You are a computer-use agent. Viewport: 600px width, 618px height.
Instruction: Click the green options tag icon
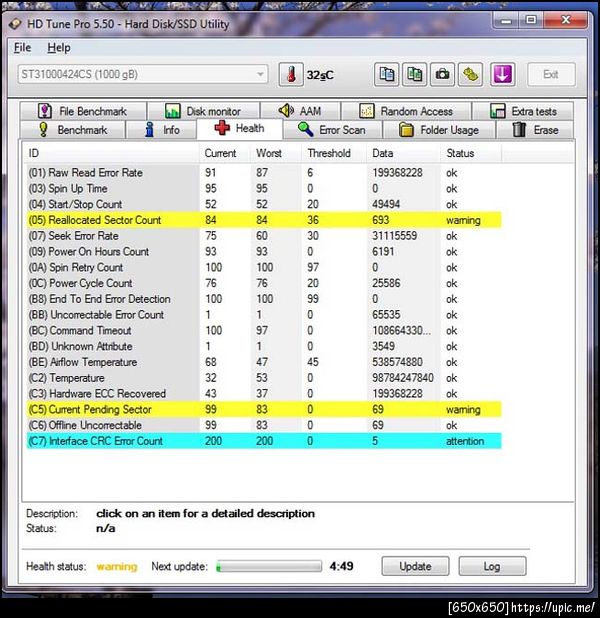click(470, 74)
